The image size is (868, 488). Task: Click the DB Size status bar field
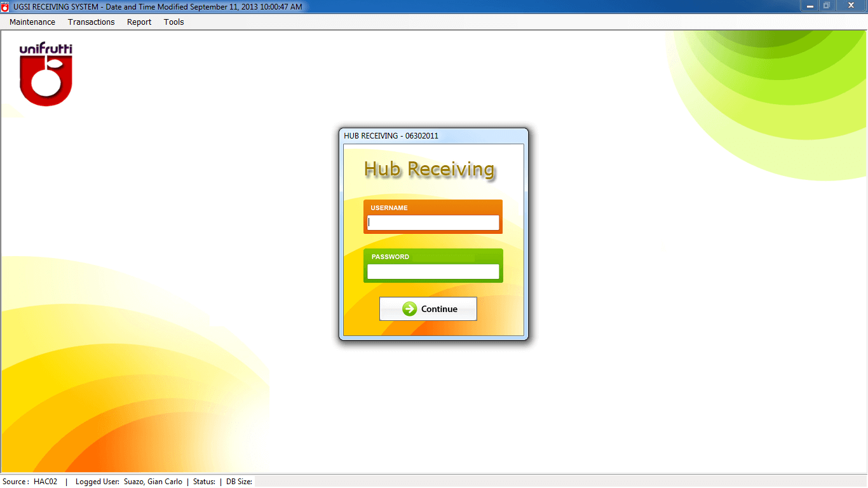240,482
